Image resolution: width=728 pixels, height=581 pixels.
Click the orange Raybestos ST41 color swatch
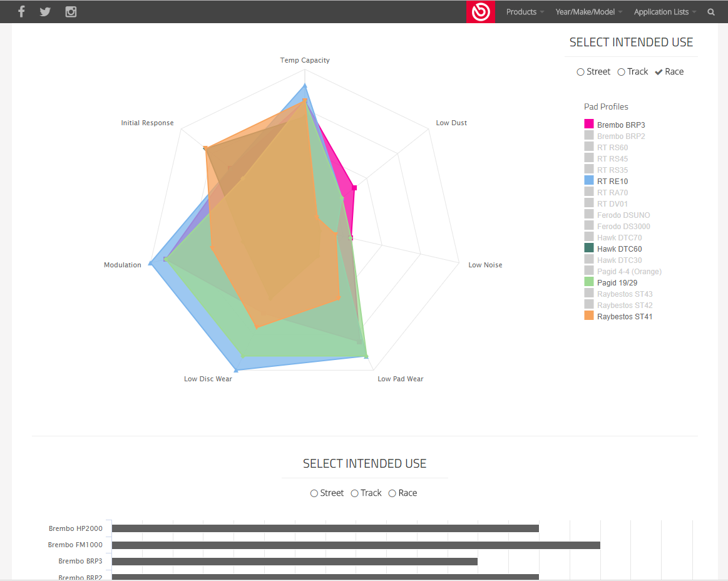[x=589, y=316]
